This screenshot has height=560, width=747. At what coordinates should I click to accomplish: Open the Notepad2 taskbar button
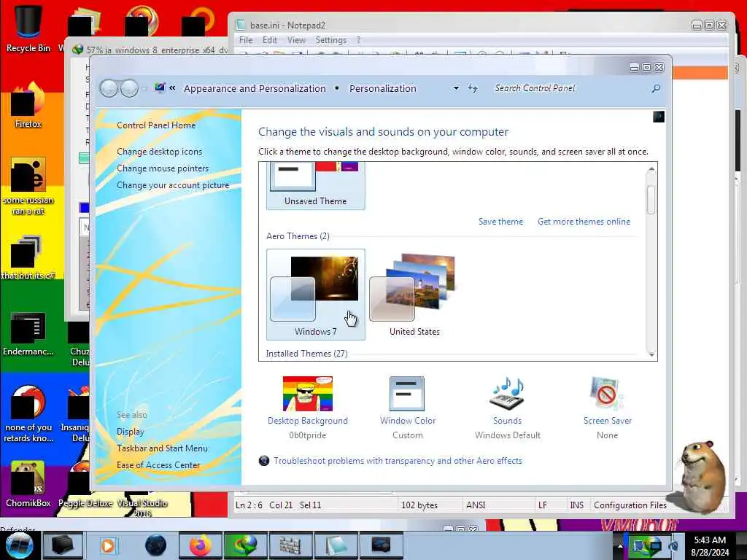pyautogui.click(x=335, y=545)
